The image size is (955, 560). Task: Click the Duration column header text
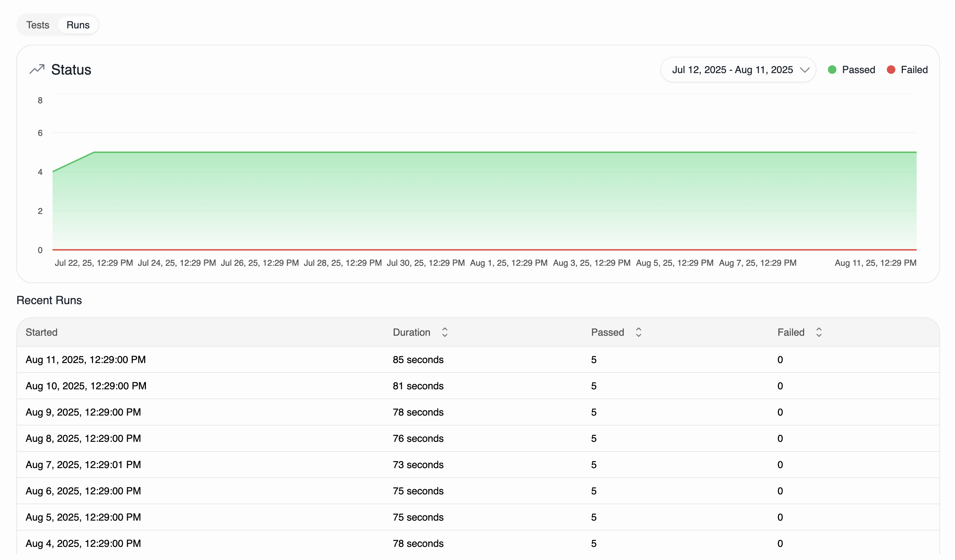(411, 332)
